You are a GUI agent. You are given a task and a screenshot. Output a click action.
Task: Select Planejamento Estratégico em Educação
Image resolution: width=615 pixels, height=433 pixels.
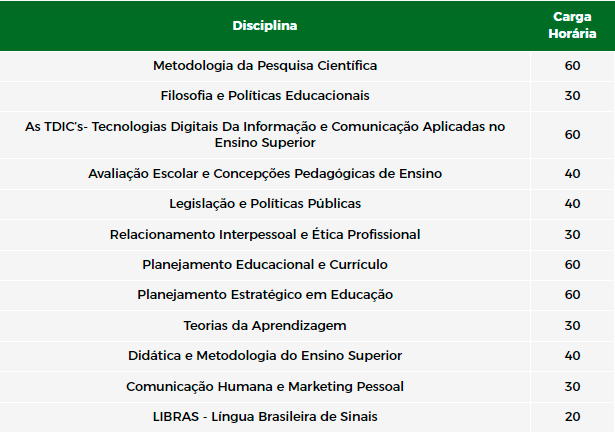click(x=265, y=295)
